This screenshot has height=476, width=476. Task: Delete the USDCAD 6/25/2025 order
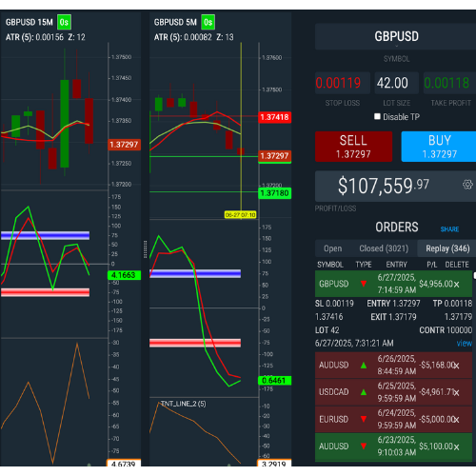[x=456, y=393]
